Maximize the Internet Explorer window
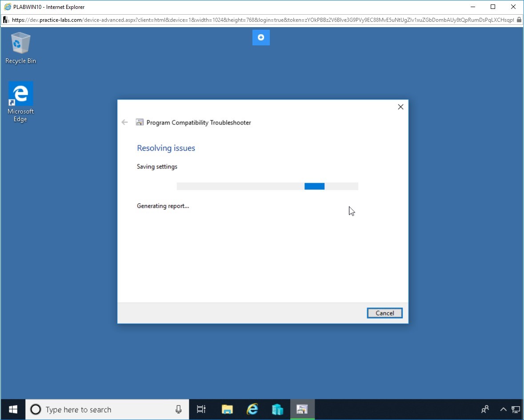Image resolution: width=524 pixels, height=420 pixels. click(493, 7)
